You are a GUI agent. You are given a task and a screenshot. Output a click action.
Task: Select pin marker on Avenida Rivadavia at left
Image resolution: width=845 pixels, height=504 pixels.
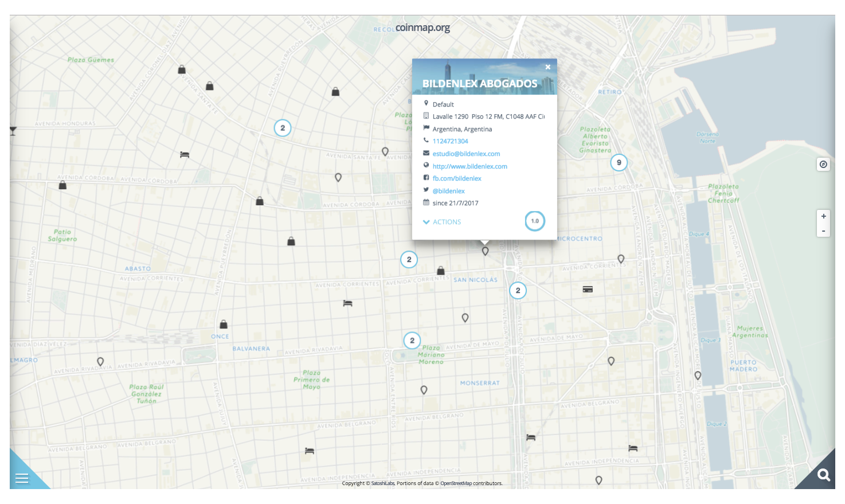pyautogui.click(x=100, y=362)
